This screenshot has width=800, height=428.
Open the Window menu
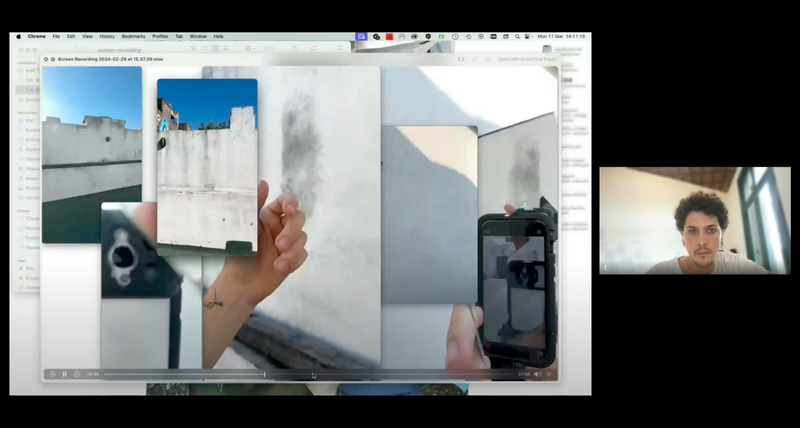coord(198,37)
